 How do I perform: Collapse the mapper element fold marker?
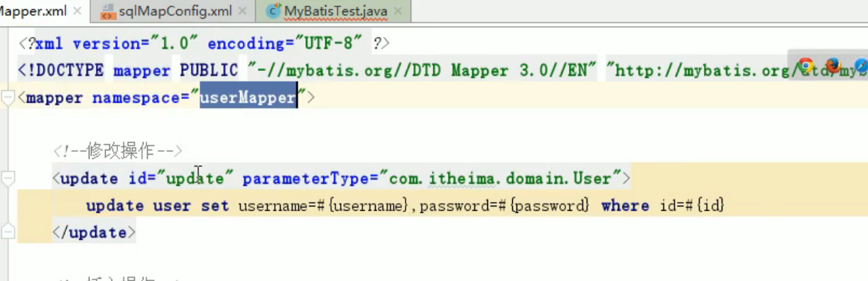click(x=8, y=98)
